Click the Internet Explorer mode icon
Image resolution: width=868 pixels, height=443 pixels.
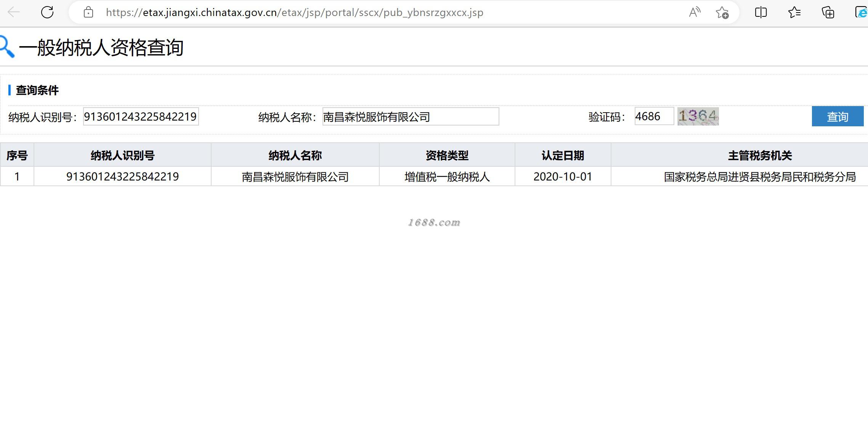pyautogui.click(x=862, y=12)
